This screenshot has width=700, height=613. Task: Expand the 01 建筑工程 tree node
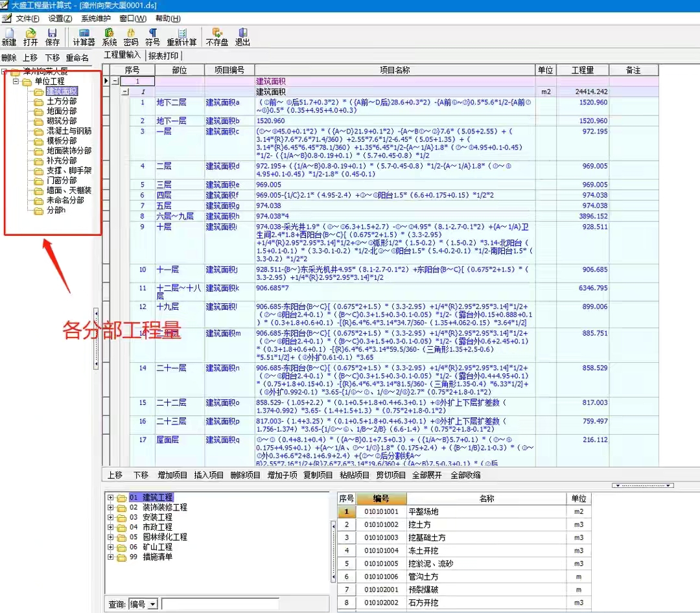coord(111,498)
